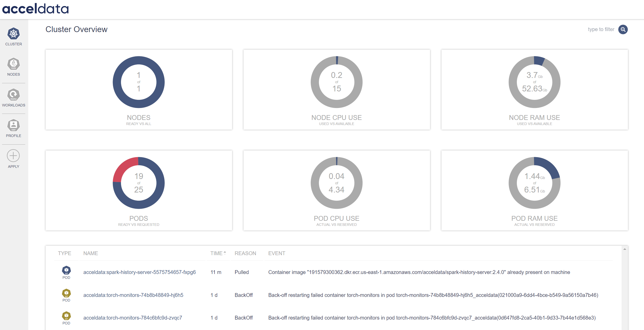Open the user Profile icon
Viewport: 644px width, 330px height.
click(x=14, y=125)
